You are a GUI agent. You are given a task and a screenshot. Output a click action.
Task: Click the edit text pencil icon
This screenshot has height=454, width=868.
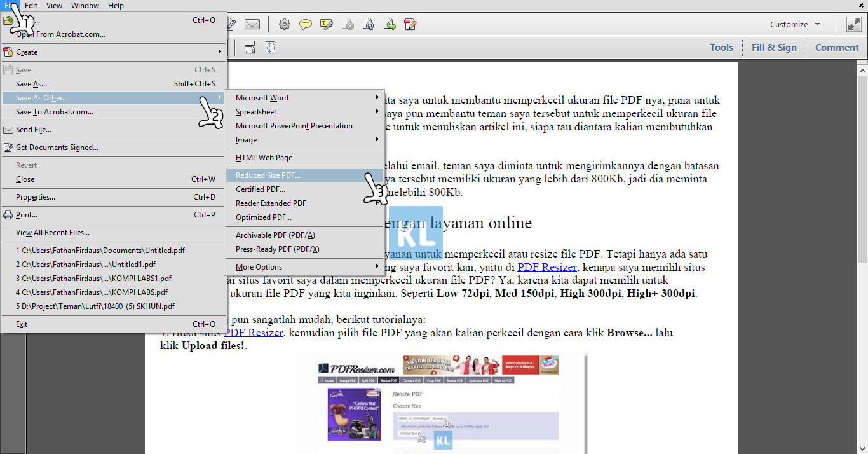pyautogui.click(x=410, y=25)
